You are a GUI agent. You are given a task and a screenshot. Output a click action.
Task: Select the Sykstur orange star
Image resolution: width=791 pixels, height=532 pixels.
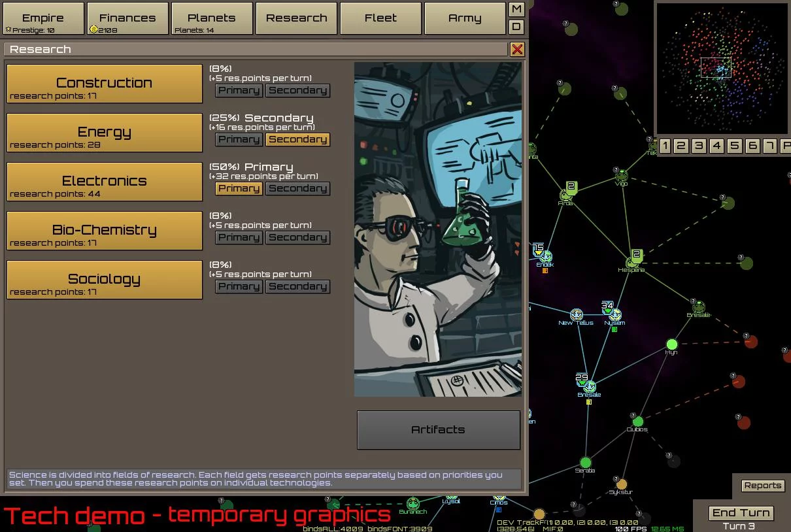click(x=621, y=484)
